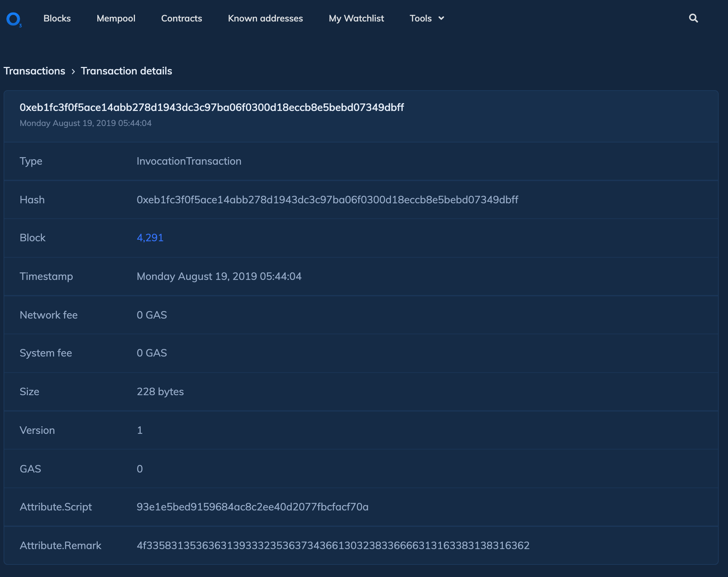
Task: Click the Attribute.Remark hex value
Action: (333, 546)
